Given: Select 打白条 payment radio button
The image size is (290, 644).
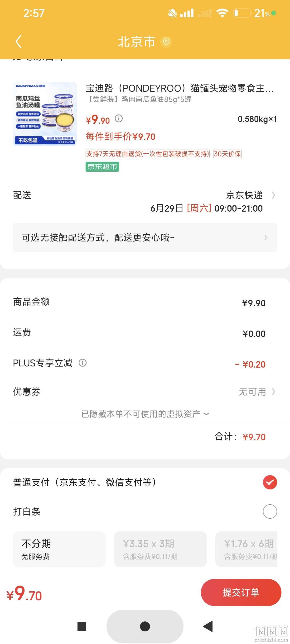Looking at the screenshot, I should tap(270, 511).
